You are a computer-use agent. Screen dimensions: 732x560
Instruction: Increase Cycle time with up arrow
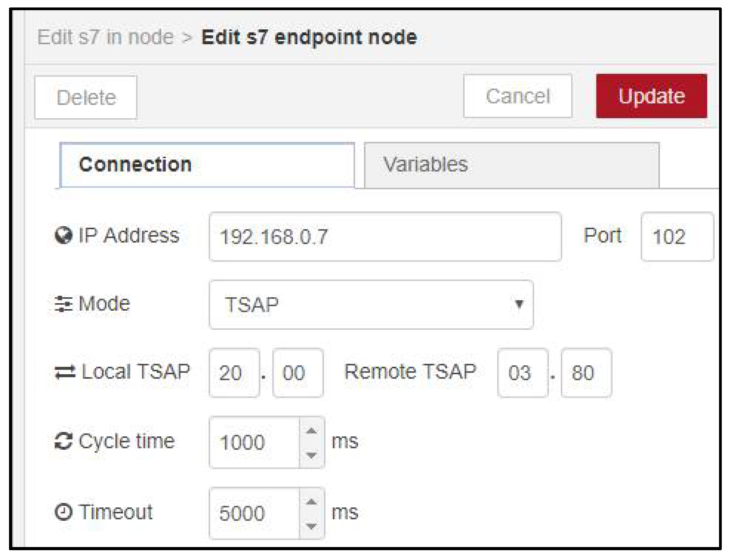(x=311, y=431)
